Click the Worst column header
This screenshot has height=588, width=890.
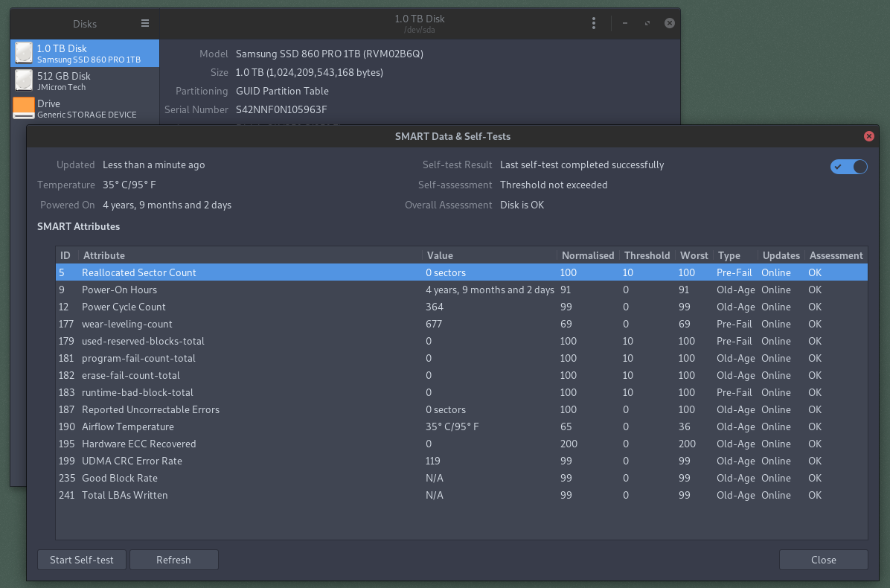pyautogui.click(x=694, y=255)
